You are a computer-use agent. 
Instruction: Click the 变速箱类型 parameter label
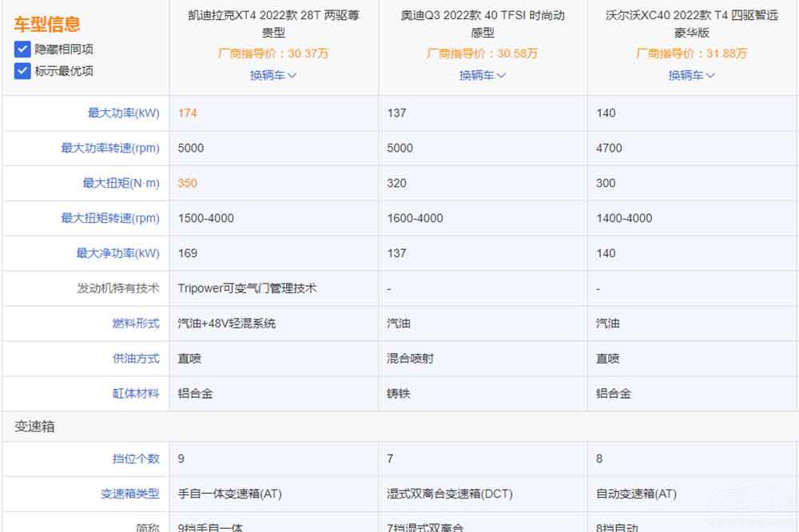tap(130, 494)
